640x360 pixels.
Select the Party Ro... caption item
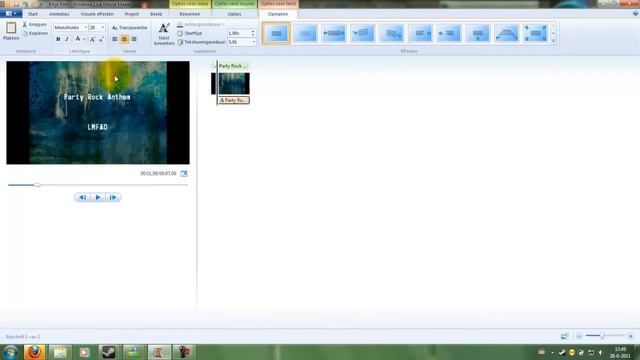tap(234, 100)
